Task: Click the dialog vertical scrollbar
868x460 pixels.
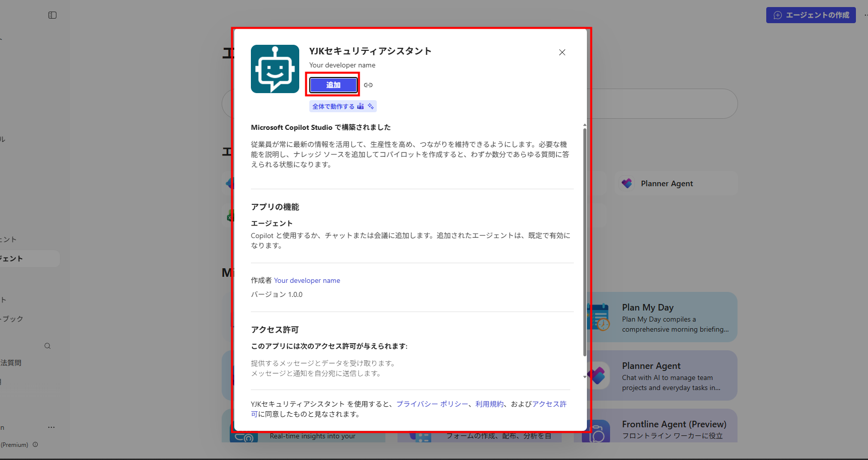Action: [584, 242]
